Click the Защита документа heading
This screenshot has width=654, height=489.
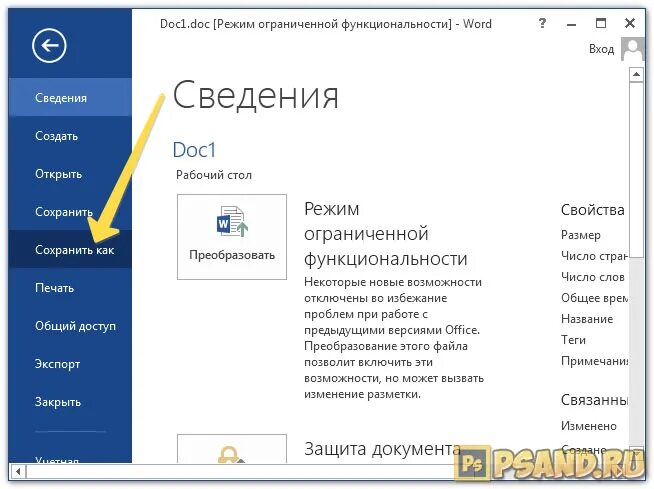[x=382, y=449]
